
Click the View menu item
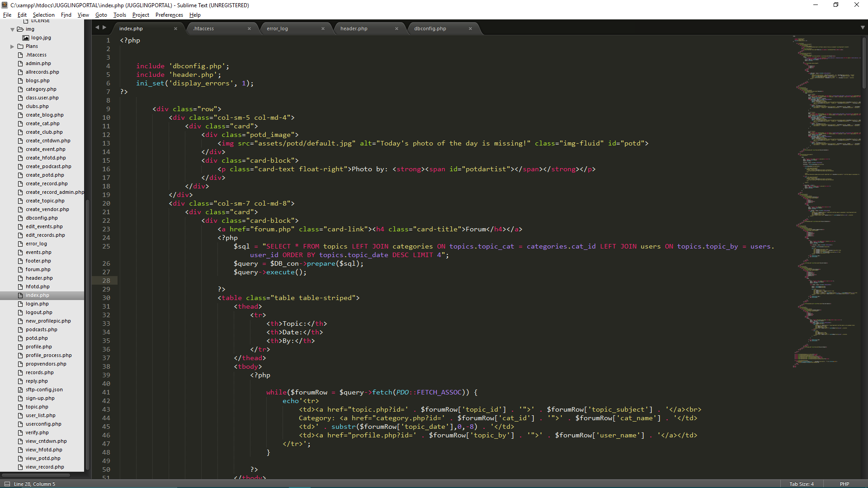point(83,15)
